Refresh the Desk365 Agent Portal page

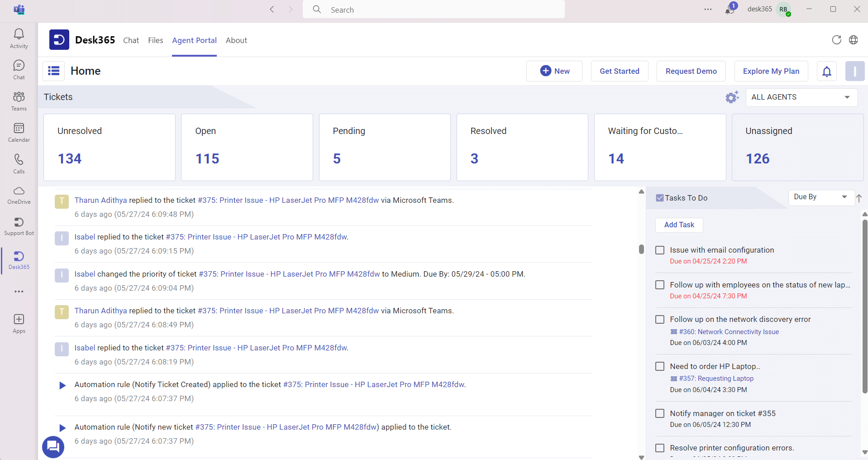[x=836, y=40]
